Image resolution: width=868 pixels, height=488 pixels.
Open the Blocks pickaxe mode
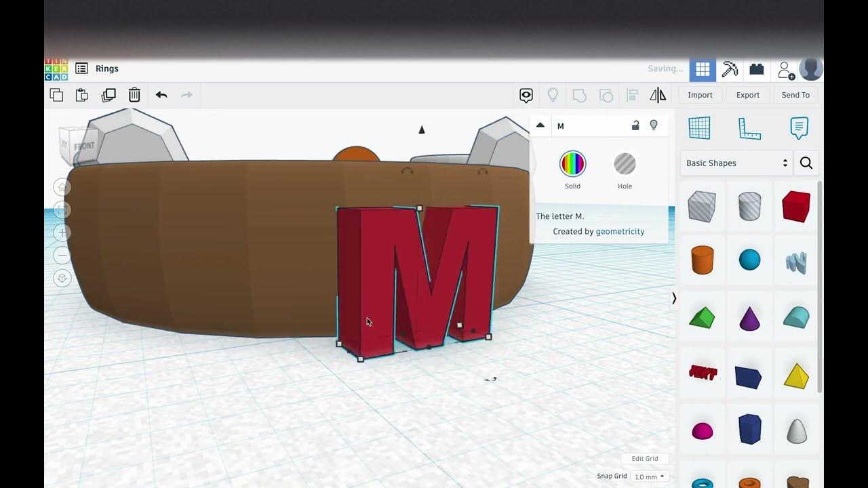pyautogui.click(x=730, y=69)
